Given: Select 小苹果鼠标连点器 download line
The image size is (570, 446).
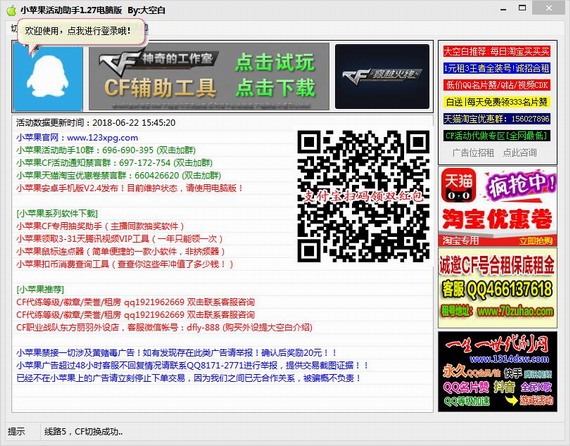Looking at the screenshot, I should (120, 252).
